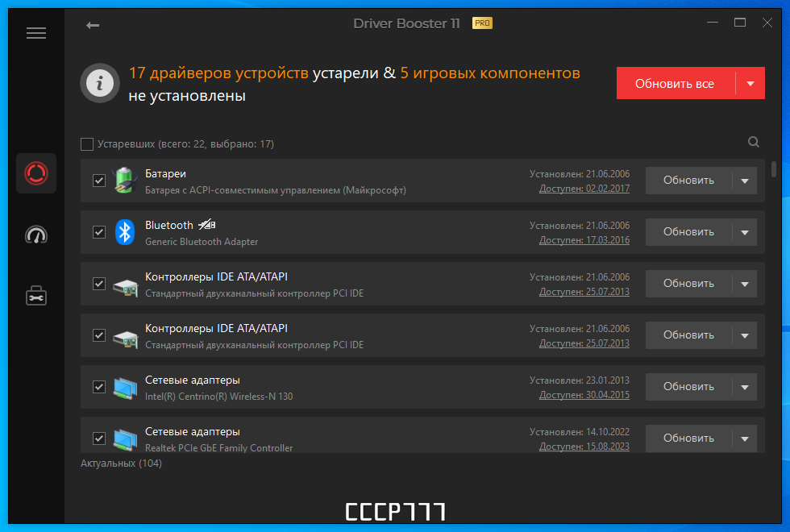This screenshot has width=790, height=532.
Task: Click the blue Bluetooth device icon
Action: point(124,232)
